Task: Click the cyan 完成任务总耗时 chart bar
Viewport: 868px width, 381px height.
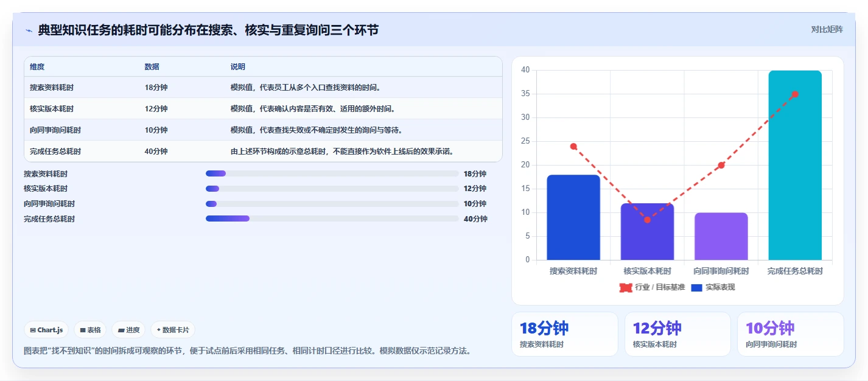Action: click(x=795, y=165)
